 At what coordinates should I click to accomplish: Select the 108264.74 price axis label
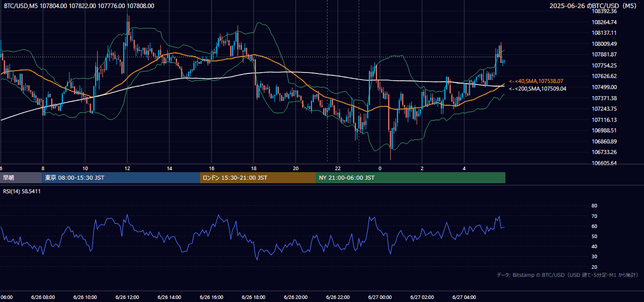point(604,22)
